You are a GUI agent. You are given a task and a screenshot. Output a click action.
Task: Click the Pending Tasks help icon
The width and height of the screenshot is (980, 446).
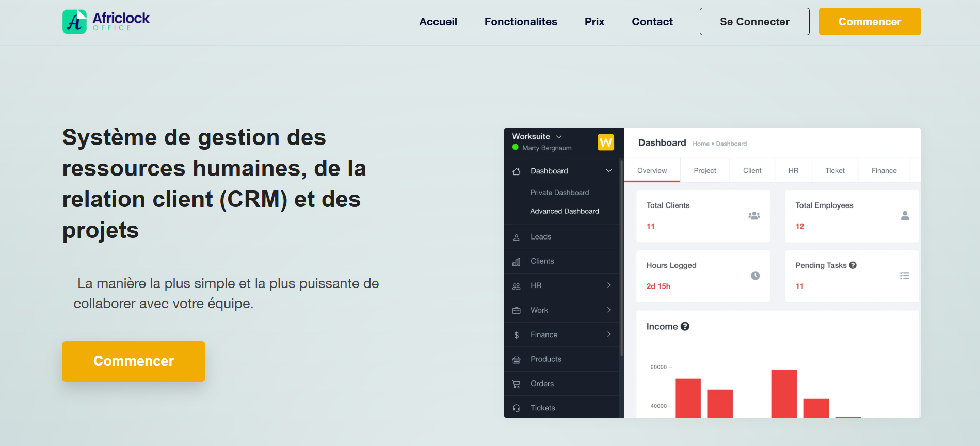click(x=853, y=265)
